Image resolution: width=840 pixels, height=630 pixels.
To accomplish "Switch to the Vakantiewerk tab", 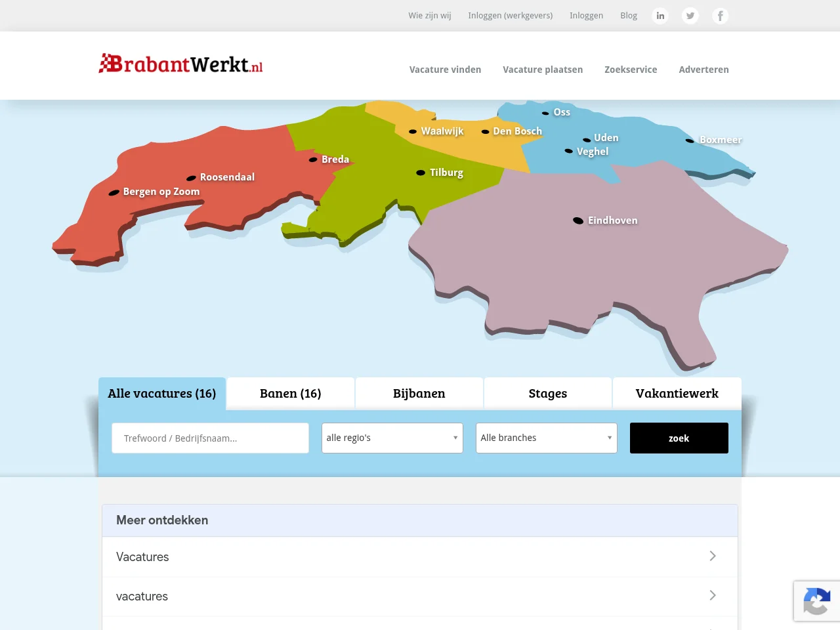I will 677,394.
